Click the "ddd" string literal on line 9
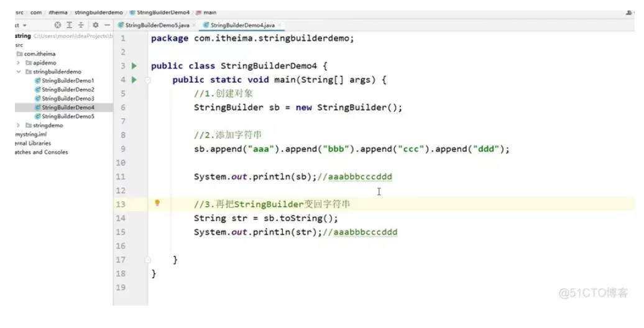 pos(485,149)
